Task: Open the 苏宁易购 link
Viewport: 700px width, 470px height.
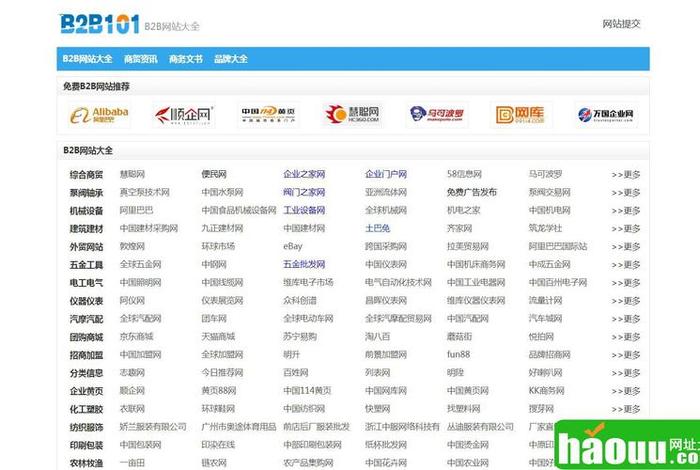Action: pyautogui.click(x=300, y=337)
